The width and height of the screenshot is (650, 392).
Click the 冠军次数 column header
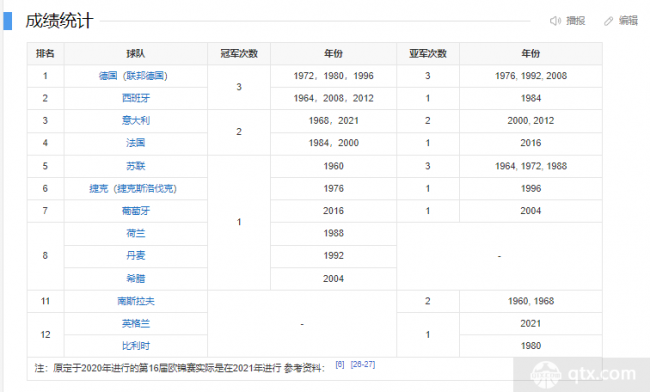[x=239, y=53]
